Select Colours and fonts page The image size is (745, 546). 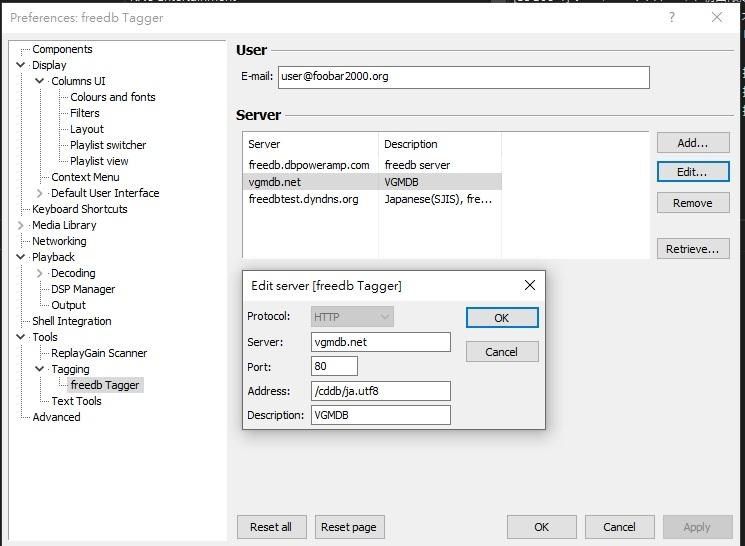[x=112, y=97]
